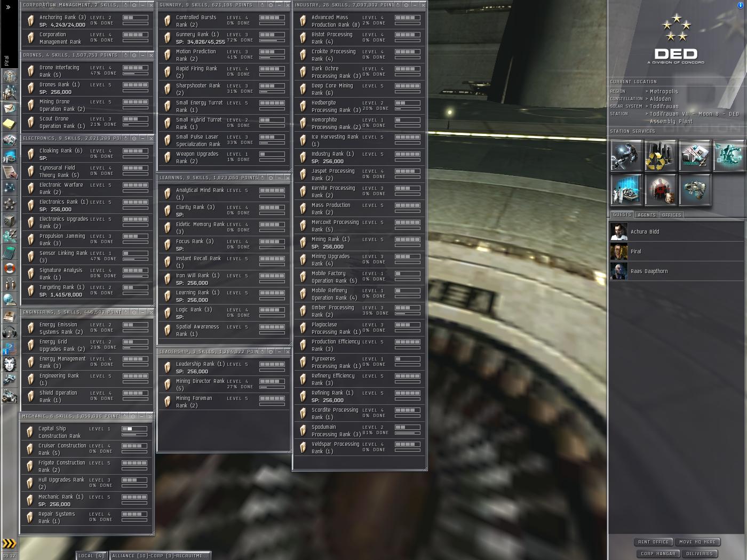Open the document with pen icon in sidebar
The height and width of the screenshot is (560, 747).
(10, 172)
